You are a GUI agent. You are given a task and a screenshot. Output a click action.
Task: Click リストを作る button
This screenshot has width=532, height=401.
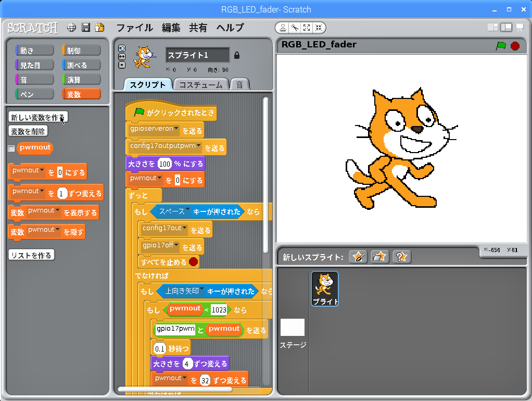pyautogui.click(x=31, y=255)
